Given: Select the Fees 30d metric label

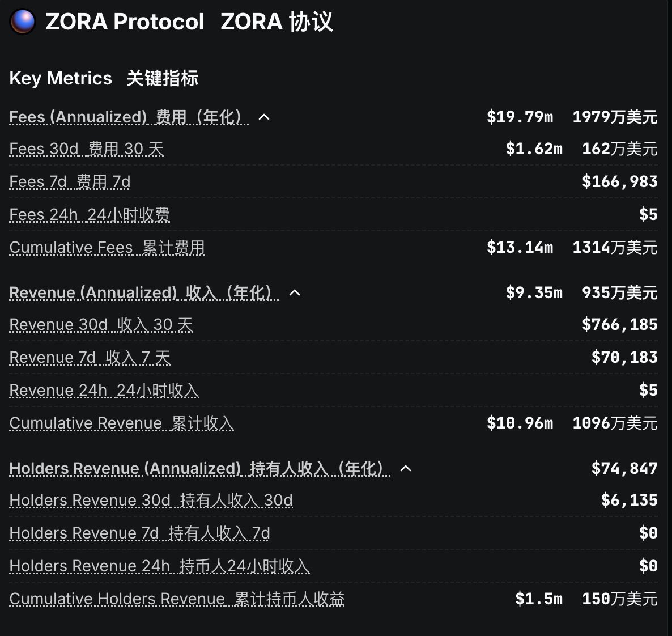Looking at the screenshot, I should pos(87,149).
